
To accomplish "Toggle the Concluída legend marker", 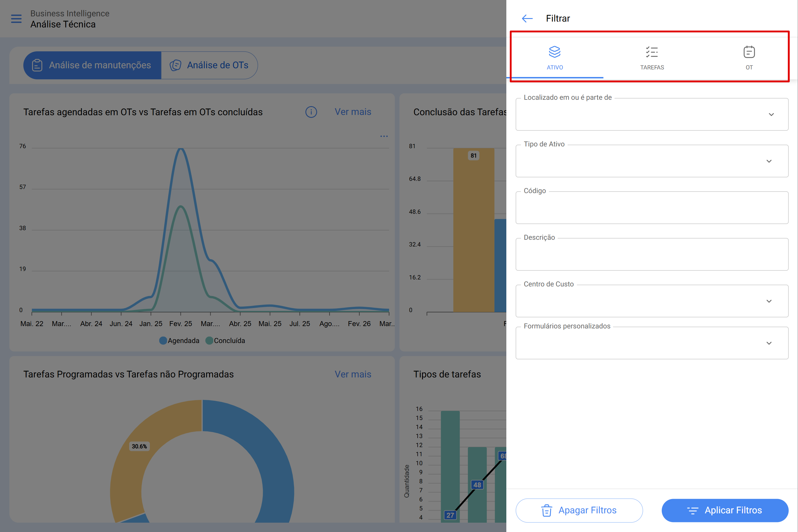I will click(x=209, y=340).
